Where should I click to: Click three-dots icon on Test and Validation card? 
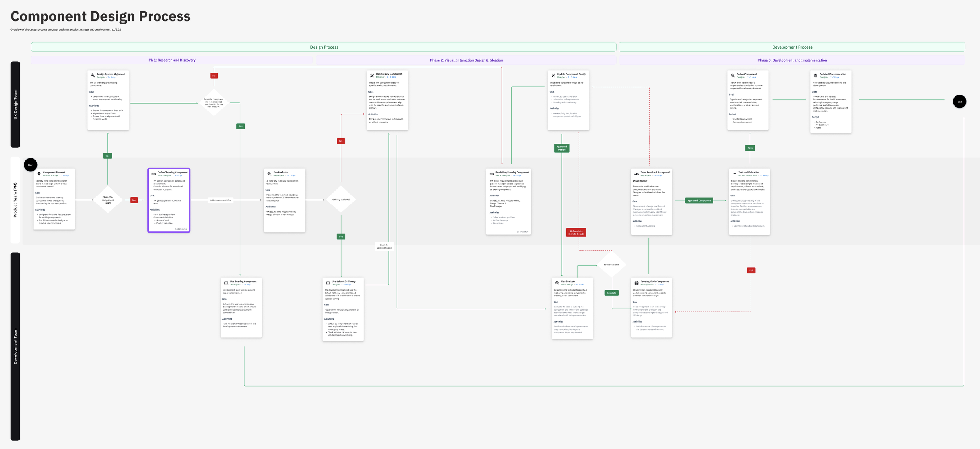click(x=734, y=174)
